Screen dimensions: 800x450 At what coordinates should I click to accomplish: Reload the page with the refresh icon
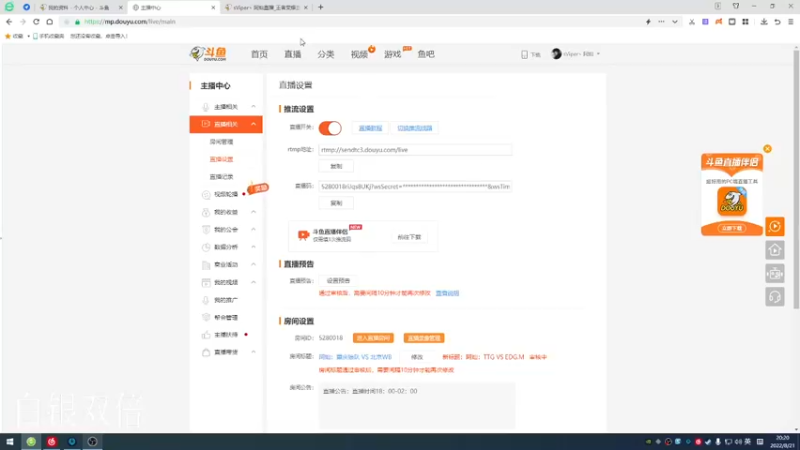click(36, 22)
